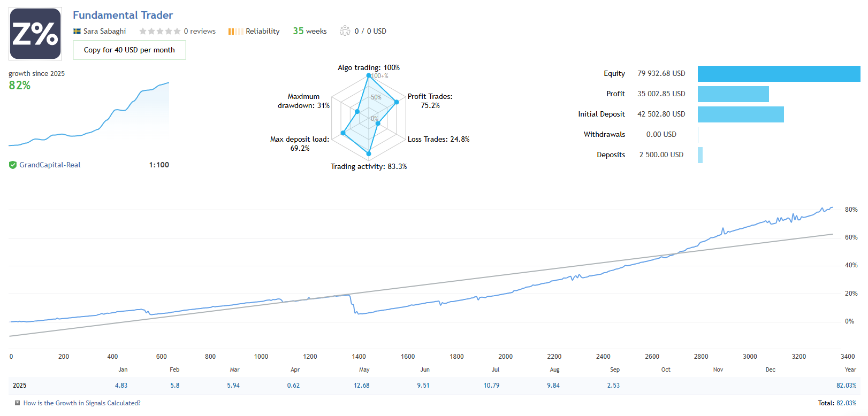Click the green verified shield icon
868x416 pixels.
(x=13, y=165)
